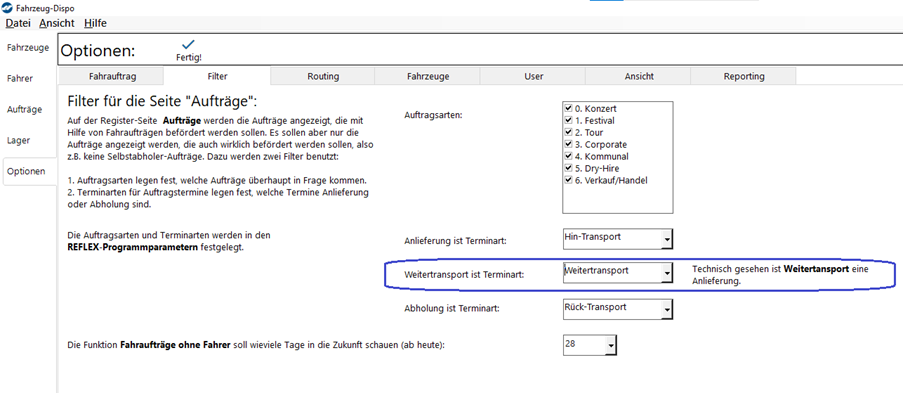Open the Reporting tab

click(x=744, y=76)
